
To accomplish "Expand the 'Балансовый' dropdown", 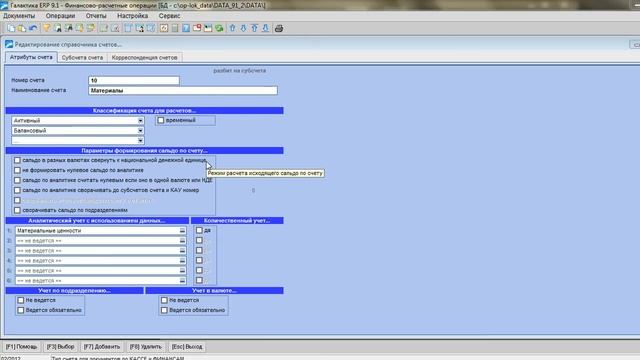I will click(x=140, y=131).
